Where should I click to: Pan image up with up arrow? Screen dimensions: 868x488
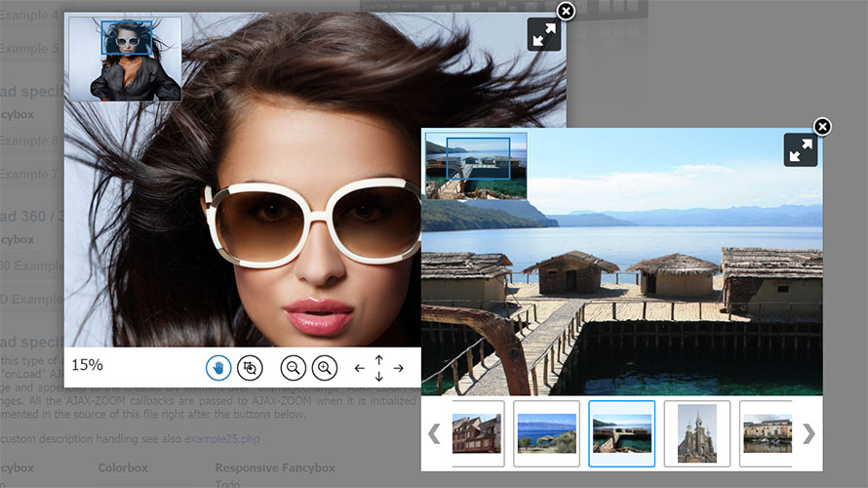378,360
